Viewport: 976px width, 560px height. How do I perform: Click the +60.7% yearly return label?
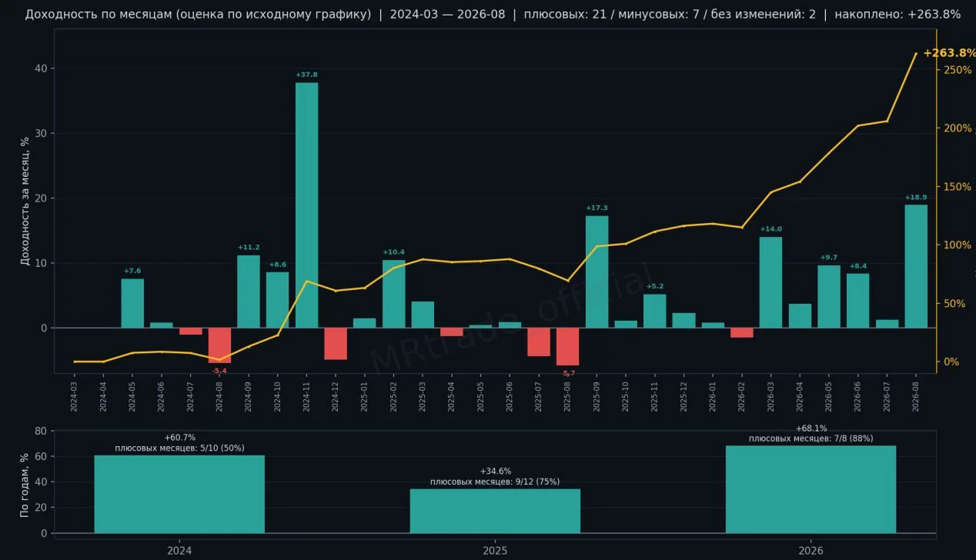tap(179, 438)
